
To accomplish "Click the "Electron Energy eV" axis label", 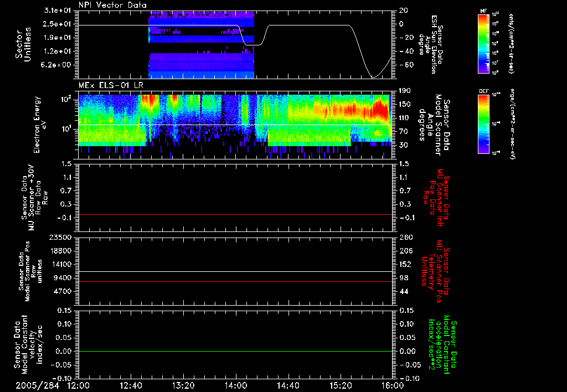I will point(40,125).
